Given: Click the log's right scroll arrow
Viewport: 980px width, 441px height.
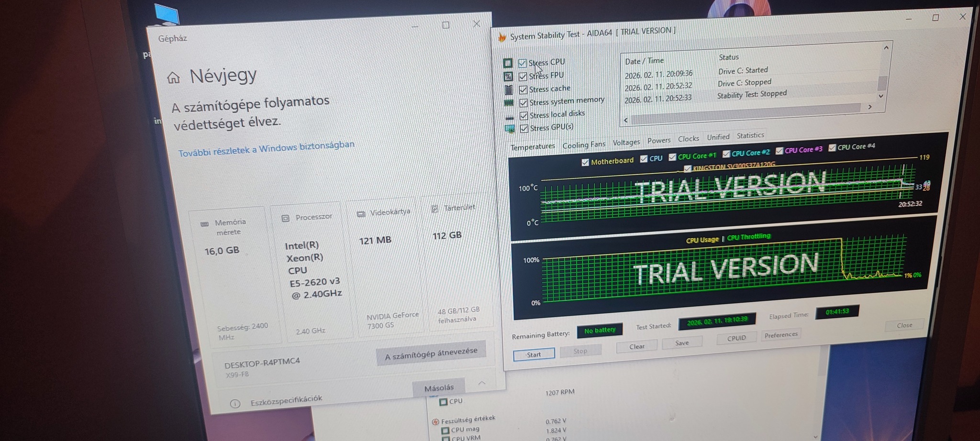Looking at the screenshot, I should [x=870, y=107].
